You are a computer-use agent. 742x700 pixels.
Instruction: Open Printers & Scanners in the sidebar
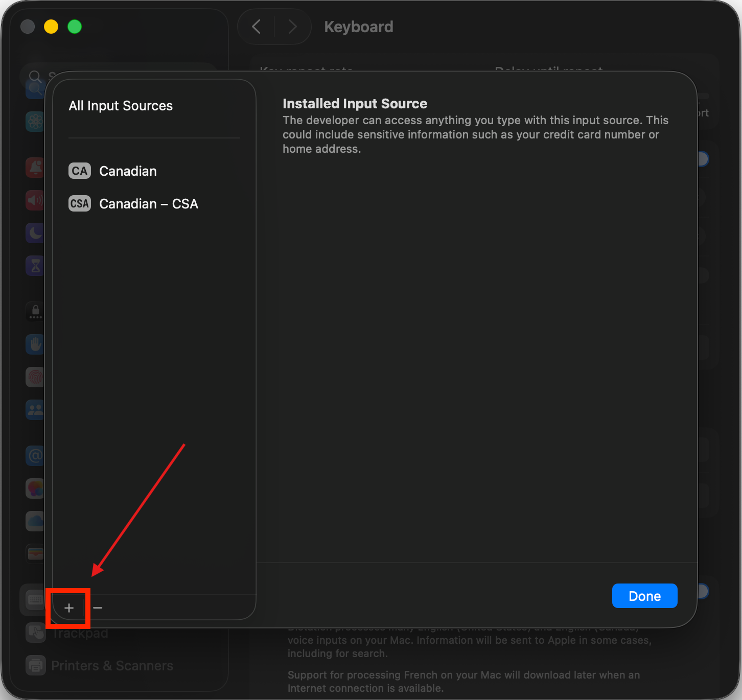(x=112, y=666)
